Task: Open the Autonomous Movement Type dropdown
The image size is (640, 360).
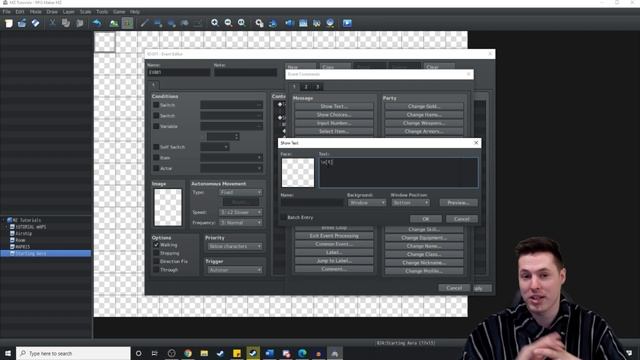Action: [240, 192]
